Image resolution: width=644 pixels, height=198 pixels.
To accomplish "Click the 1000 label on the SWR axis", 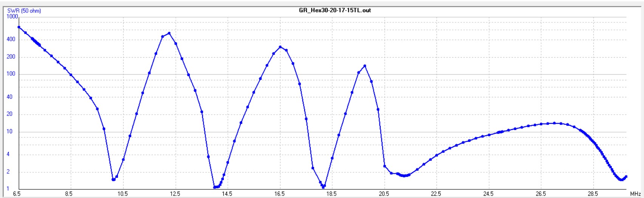I will pos(12,17).
